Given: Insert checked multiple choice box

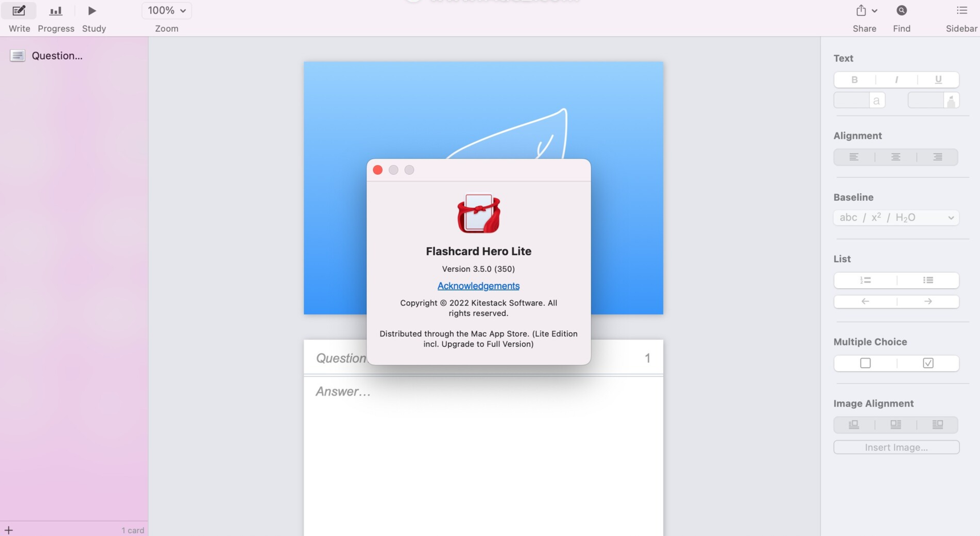Looking at the screenshot, I should pyautogui.click(x=928, y=363).
